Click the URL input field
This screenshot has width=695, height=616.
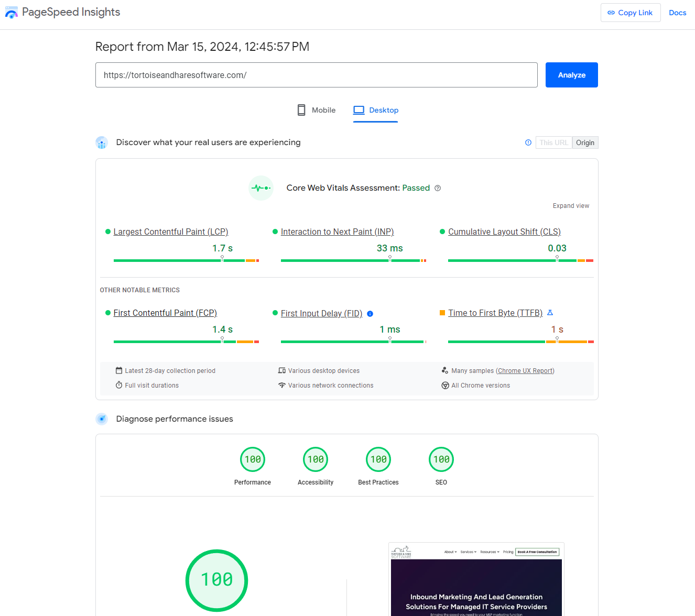click(316, 75)
